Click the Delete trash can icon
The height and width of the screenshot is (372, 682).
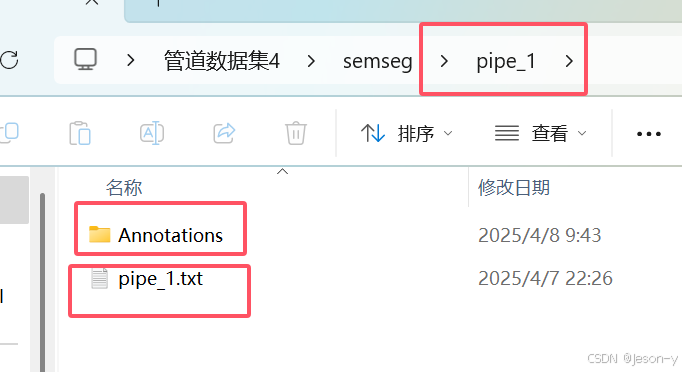[x=296, y=133]
